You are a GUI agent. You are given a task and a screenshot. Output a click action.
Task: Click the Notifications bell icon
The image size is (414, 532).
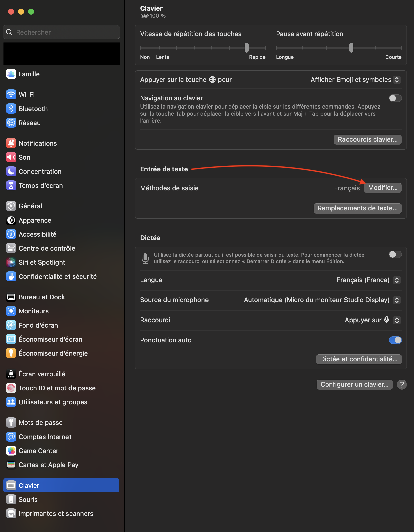pyautogui.click(x=11, y=143)
